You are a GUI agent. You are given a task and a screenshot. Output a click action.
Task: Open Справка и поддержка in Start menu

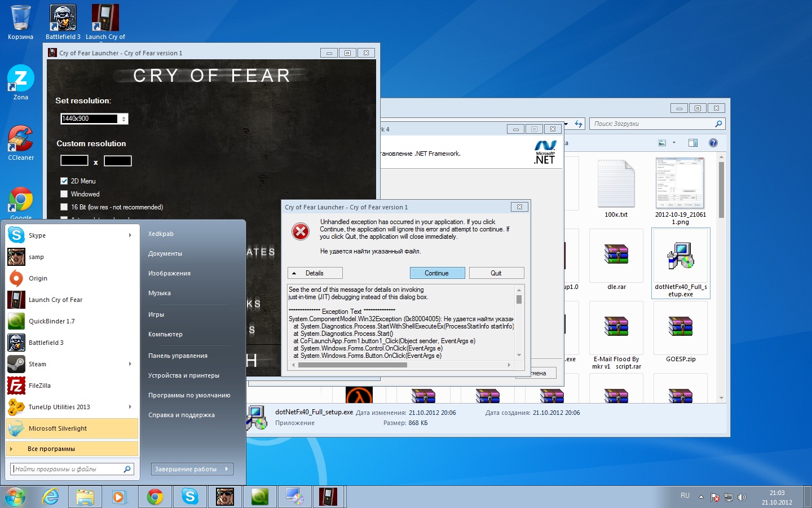[x=182, y=415]
